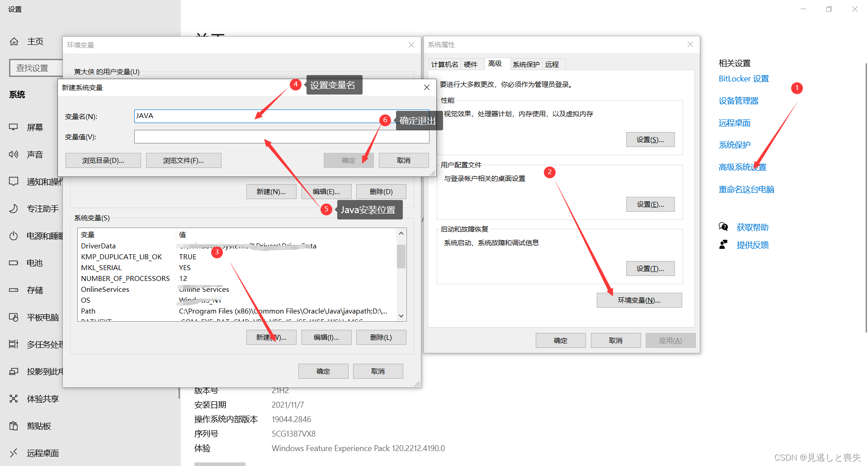
Task: Select Path in the system variables list
Action: point(88,311)
